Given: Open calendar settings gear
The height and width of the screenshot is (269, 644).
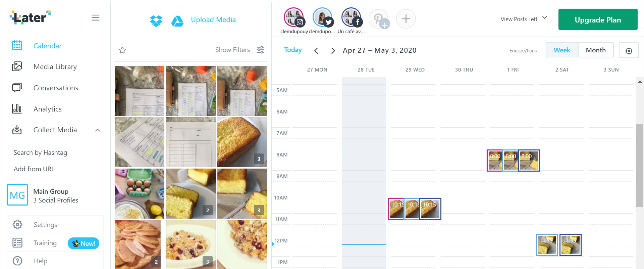Looking at the screenshot, I should point(629,50).
